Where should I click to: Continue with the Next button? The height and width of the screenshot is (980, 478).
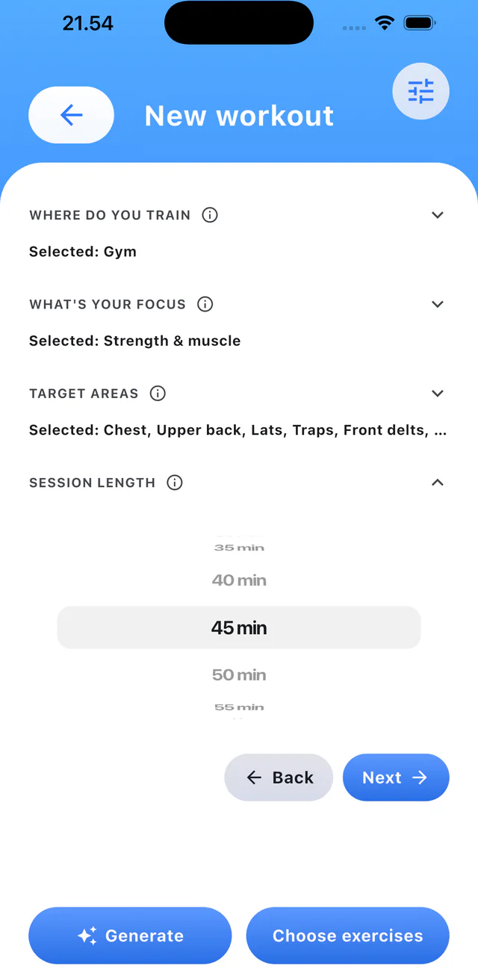pos(396,778)
